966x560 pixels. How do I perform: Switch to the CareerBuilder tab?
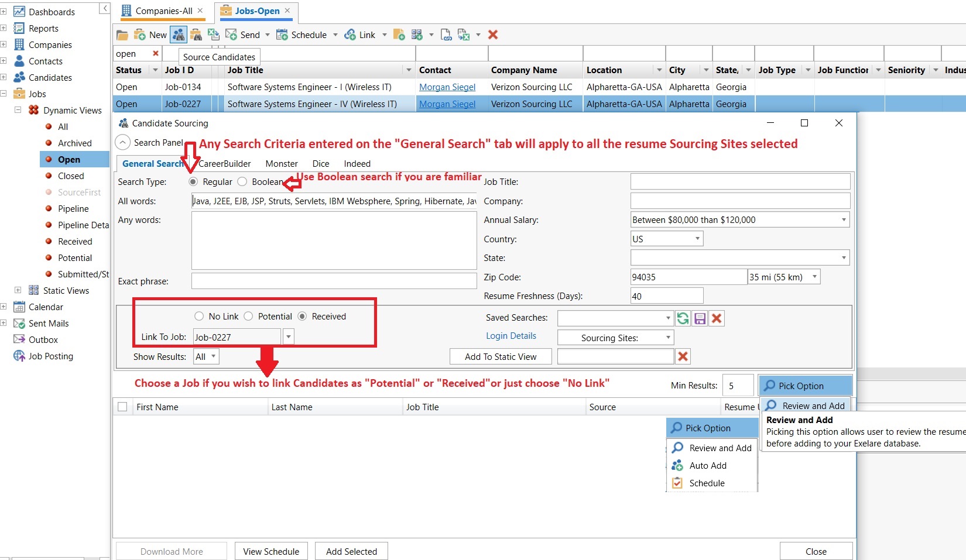(x=224, y=164)
